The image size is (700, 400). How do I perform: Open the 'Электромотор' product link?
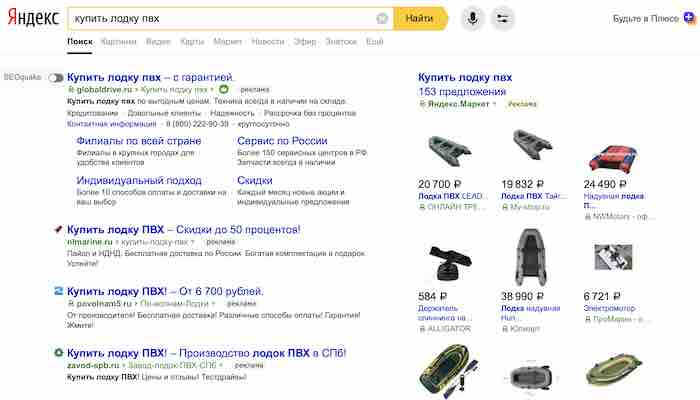point(609,308)
